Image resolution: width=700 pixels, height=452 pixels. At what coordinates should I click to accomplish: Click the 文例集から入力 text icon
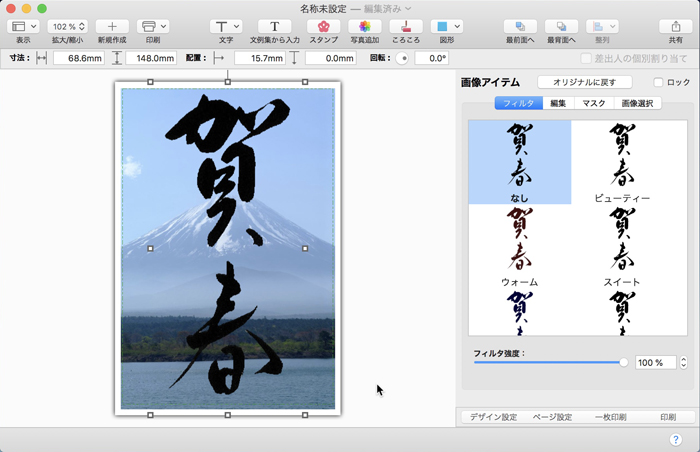[274, 26]
